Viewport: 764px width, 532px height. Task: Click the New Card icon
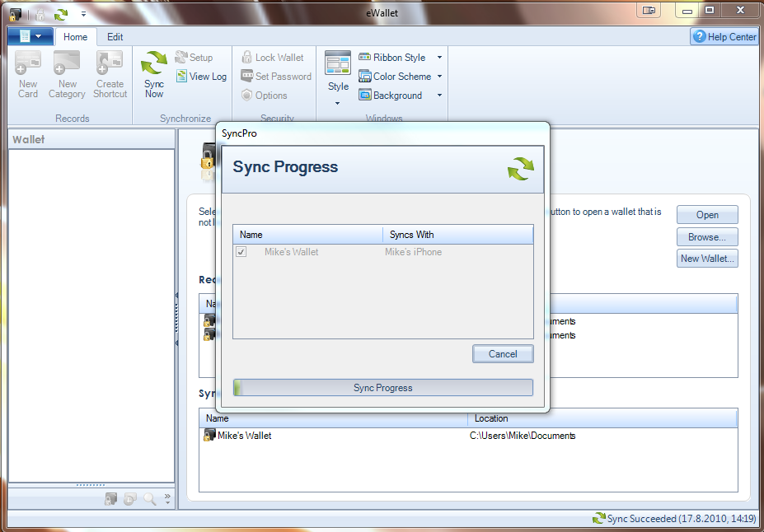click(x=28, y=63)
